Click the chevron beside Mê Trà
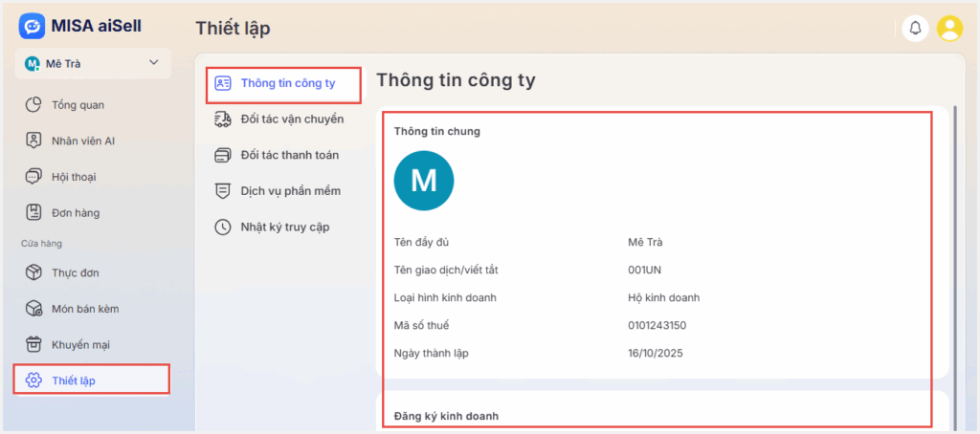The height and width of the screenshot is (434, 980). (x=154, y=63)
